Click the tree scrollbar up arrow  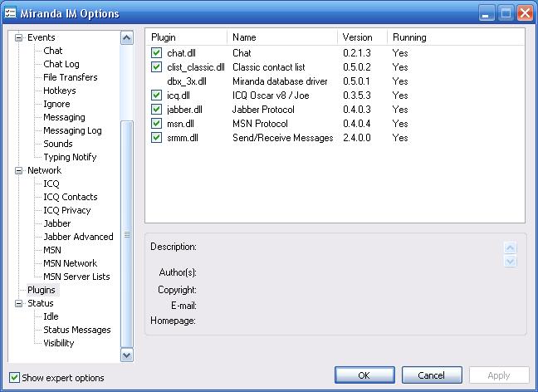tap(127, 37)
